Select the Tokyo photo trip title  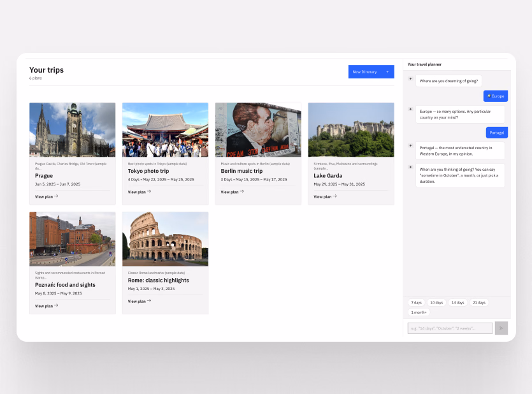pos(148,171)
